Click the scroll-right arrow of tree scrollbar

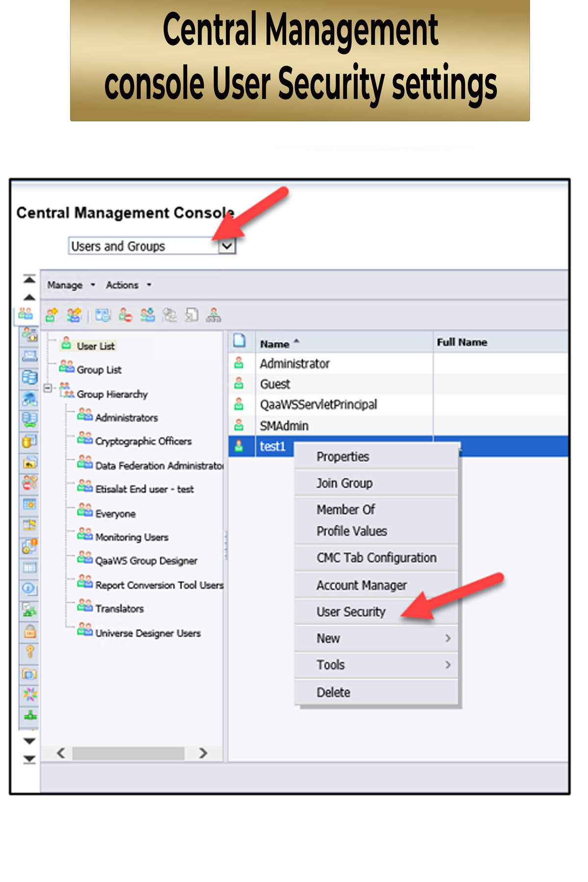(x=203, y=753)
